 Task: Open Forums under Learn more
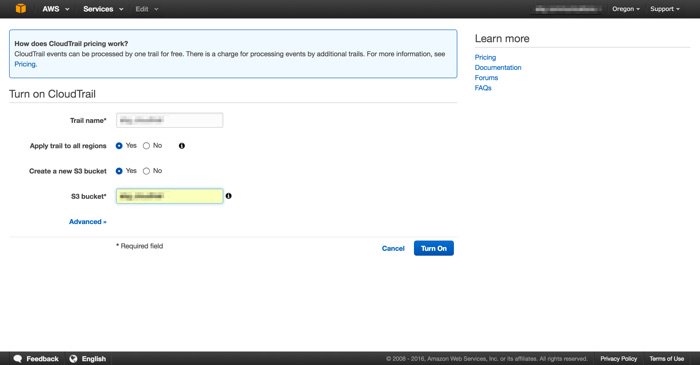point(486,78)
